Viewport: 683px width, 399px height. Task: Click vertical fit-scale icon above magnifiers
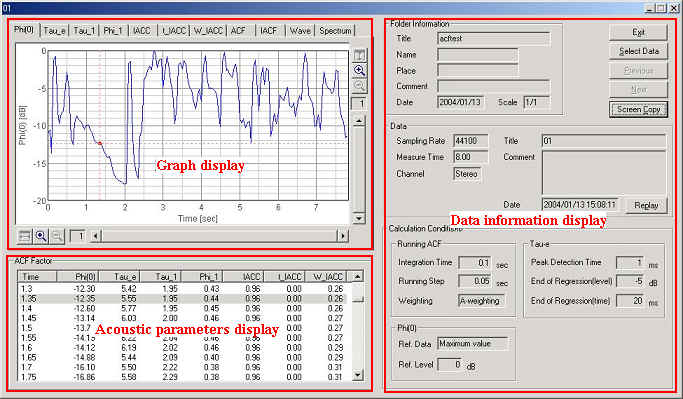click(x=359, y=55)
